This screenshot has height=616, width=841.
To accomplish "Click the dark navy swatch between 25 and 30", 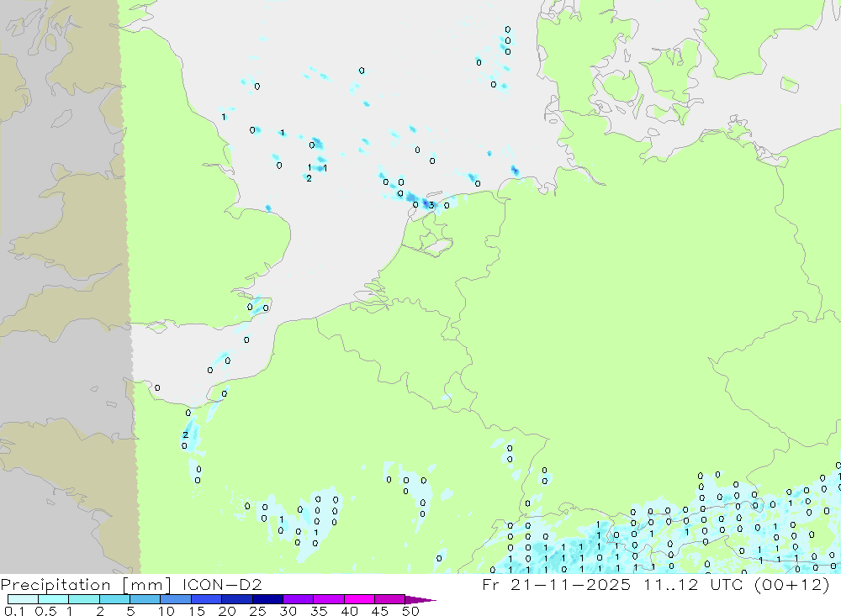I will tap(267, 599).
